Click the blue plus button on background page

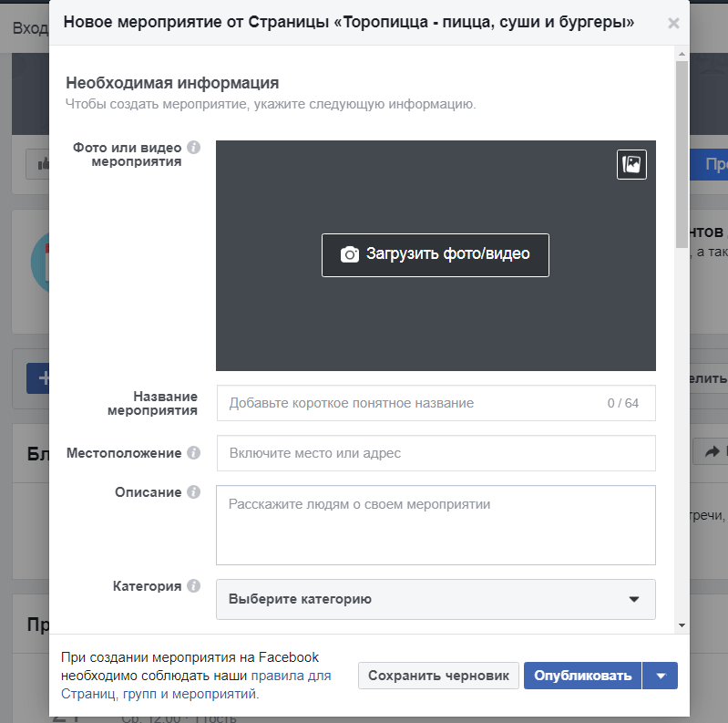[x=38, y=378]
